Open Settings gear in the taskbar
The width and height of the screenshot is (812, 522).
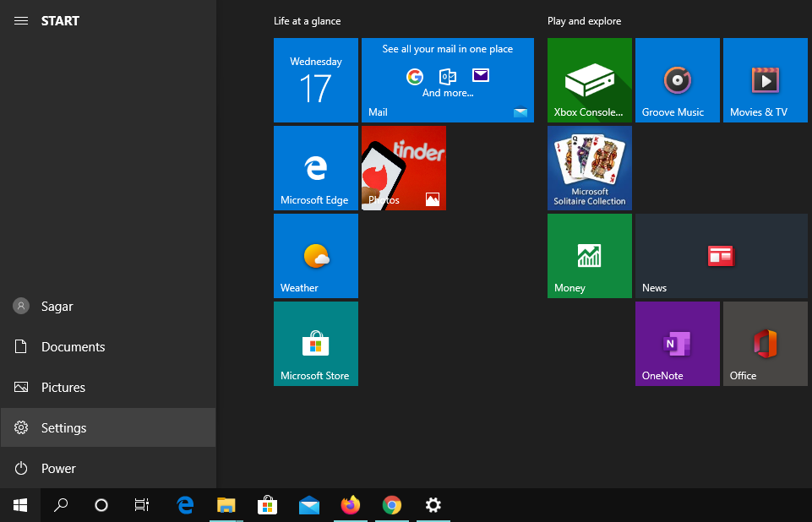433,505
